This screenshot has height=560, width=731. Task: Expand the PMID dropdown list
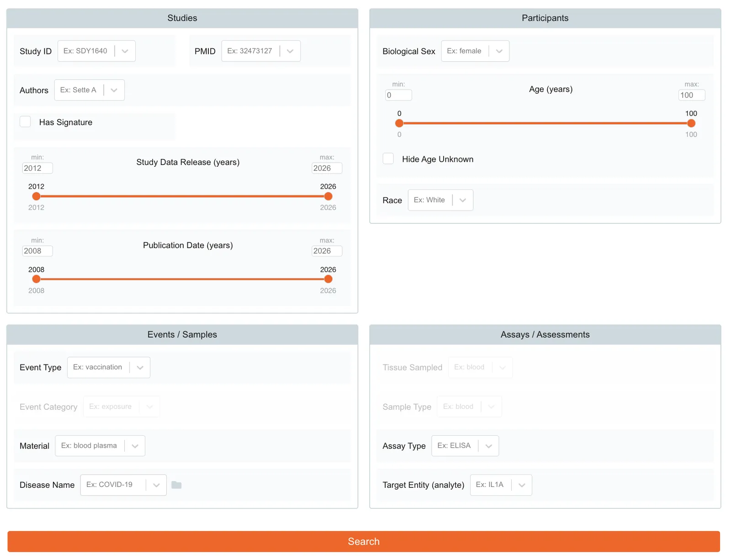click(290, 51)
